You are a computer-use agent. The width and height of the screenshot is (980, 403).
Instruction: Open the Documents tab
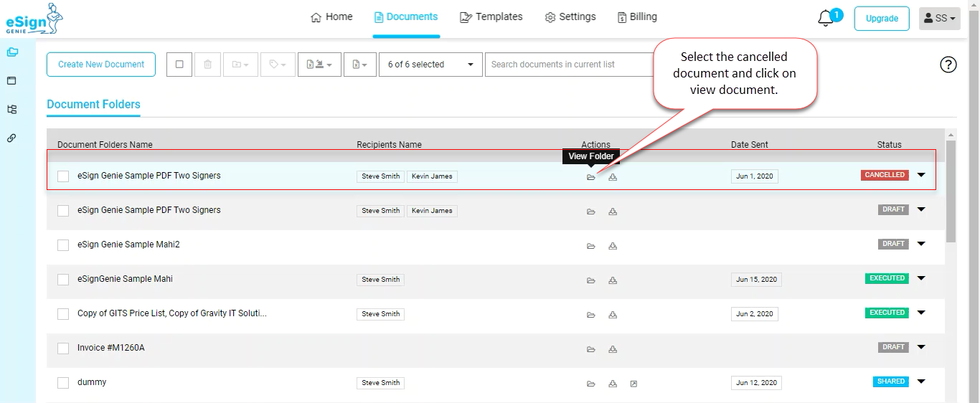point(405,16)
